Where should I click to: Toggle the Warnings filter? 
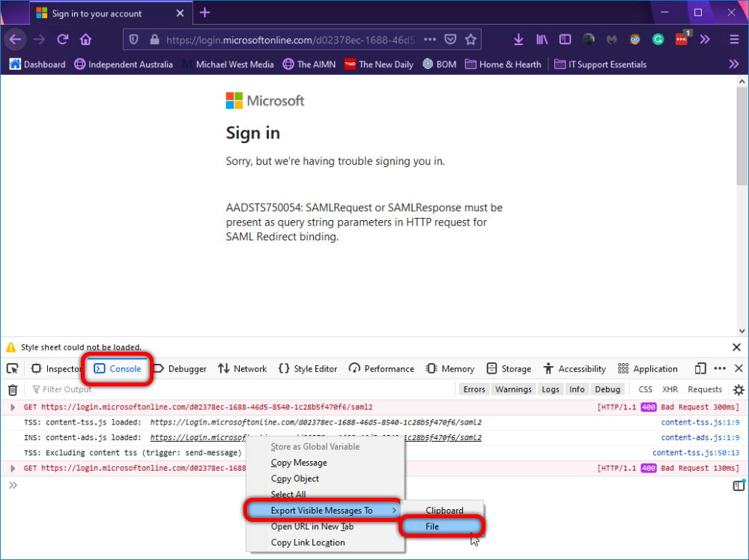tap(513, 389)
